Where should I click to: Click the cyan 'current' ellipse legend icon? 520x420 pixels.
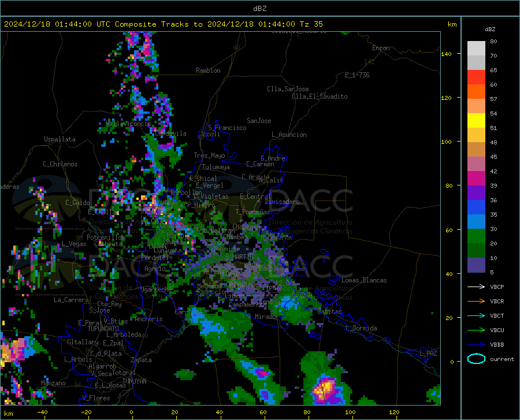click(x=476, y=359)
